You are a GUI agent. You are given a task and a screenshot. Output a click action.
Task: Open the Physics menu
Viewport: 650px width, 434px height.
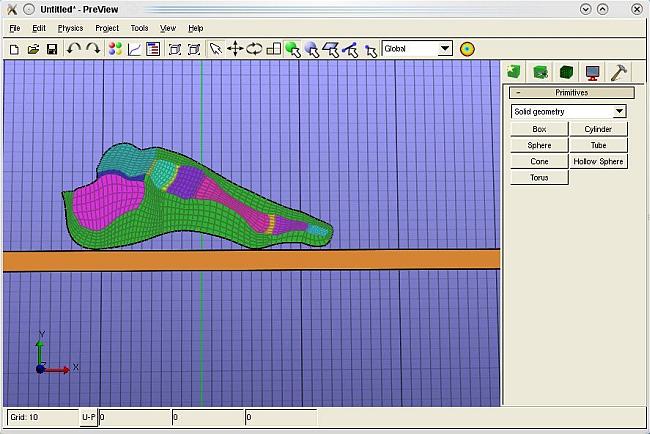pos(70,28)
